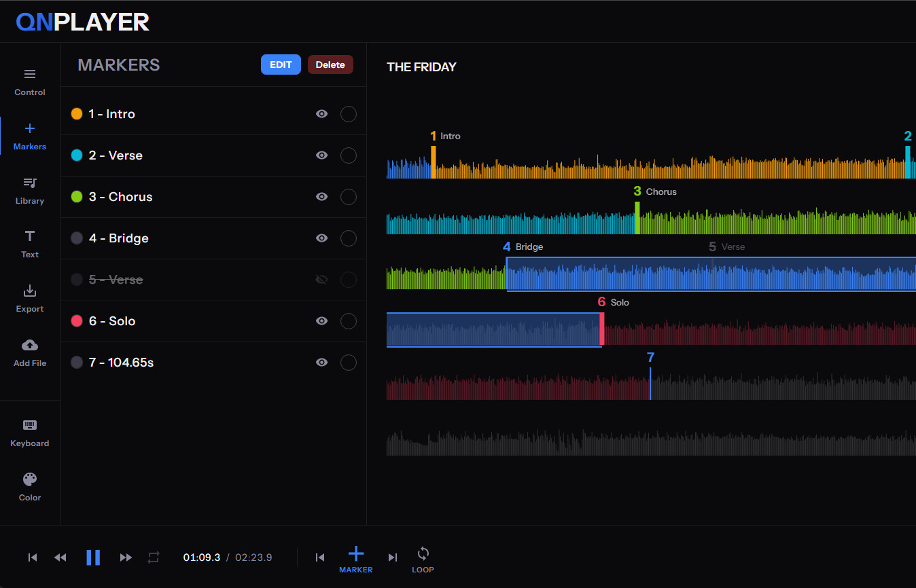
Task: Select the circle checkbox for 6 - Solo
Action: (349, 321)
